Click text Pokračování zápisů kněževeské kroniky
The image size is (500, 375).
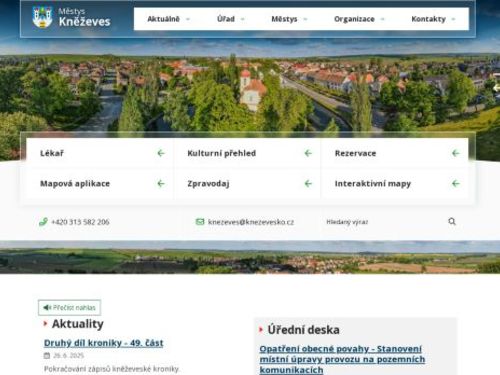tap(112, 369)
